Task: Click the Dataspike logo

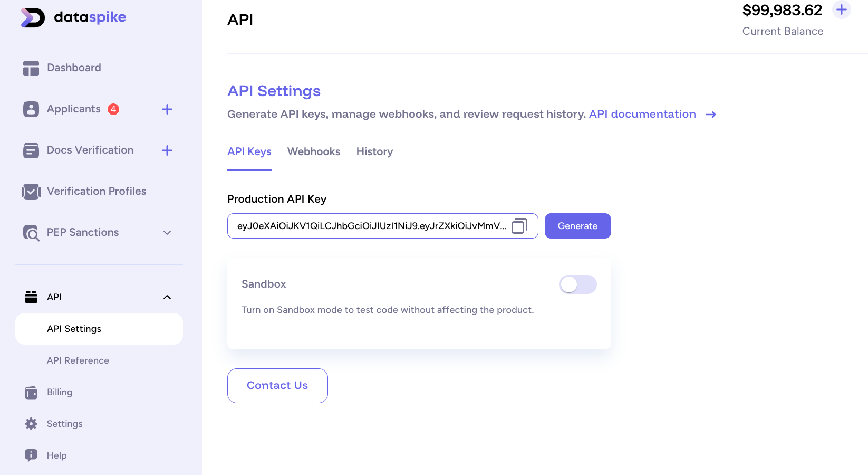Action: 73,17
